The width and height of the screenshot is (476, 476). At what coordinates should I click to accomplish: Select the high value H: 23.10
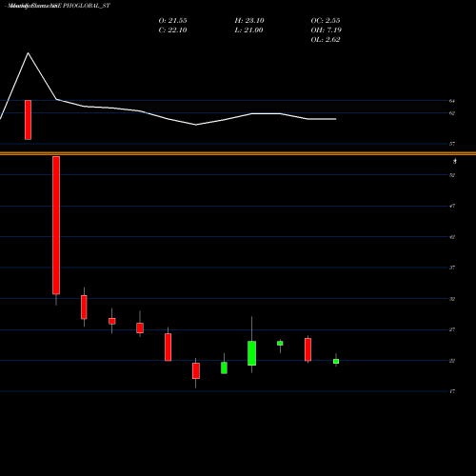point(249,21)
